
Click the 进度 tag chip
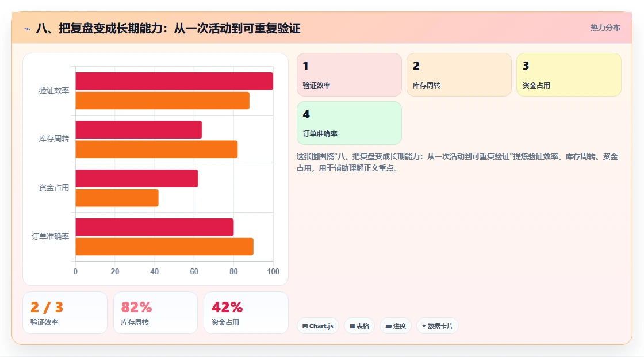[x=396, y=326]
